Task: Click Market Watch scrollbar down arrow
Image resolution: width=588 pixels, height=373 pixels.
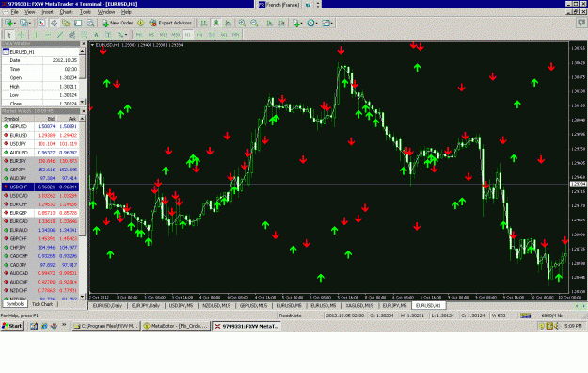Action: 83,297
